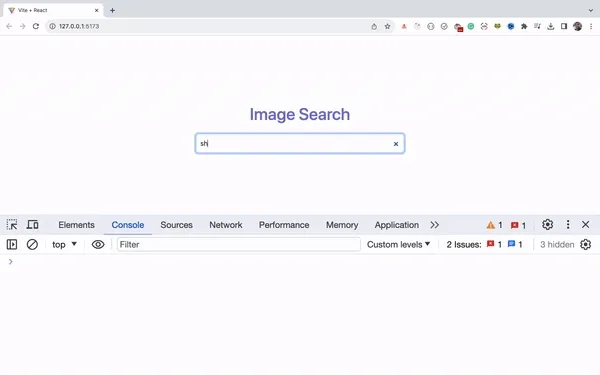Open the top JavaScript context dropdown

64,245
